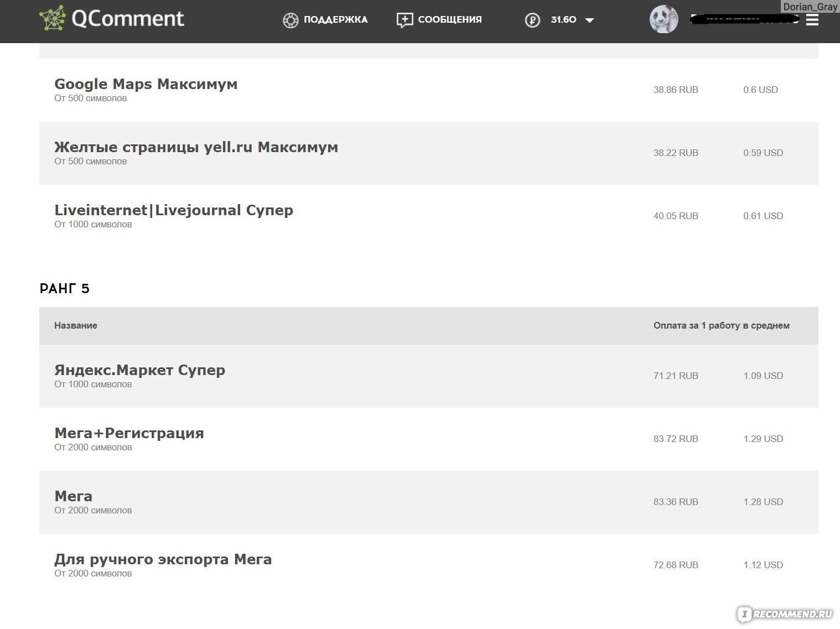Viewport: 840px width, 629px height.
Task: Click 1.09 USD price
Action: tap(763, 376)
